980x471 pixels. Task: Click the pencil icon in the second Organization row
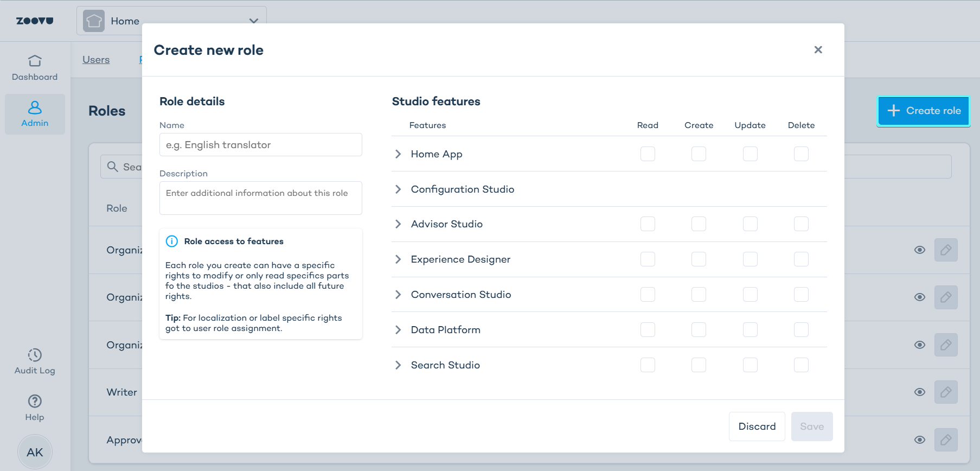[x=946, y=297]
